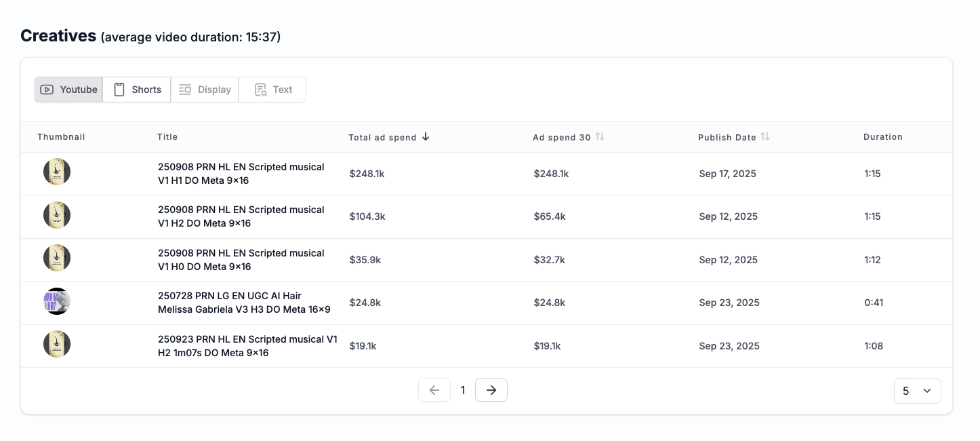Image resolution: width=980 pixels, height=441 pixels.
Task: Click the Total ad spend column header
Action: click(382, 137)
